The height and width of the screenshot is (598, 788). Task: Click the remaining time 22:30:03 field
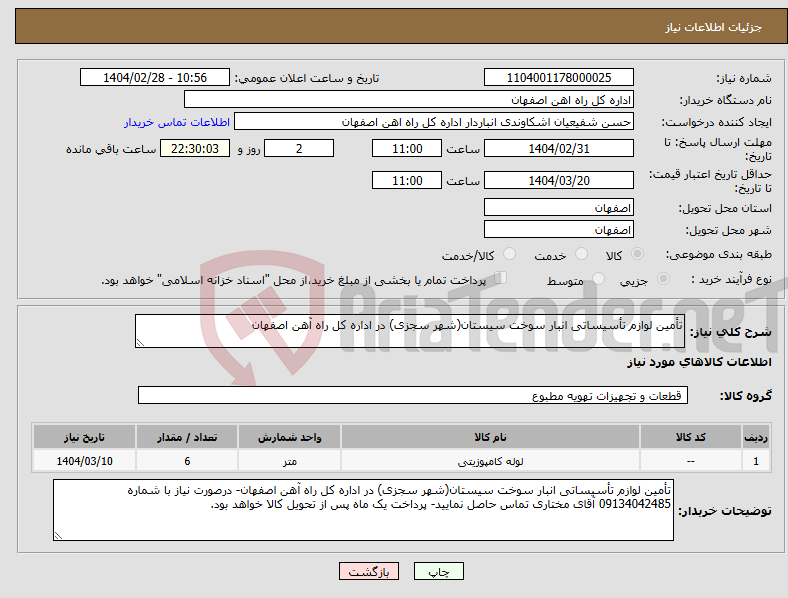tap(195, 148)
